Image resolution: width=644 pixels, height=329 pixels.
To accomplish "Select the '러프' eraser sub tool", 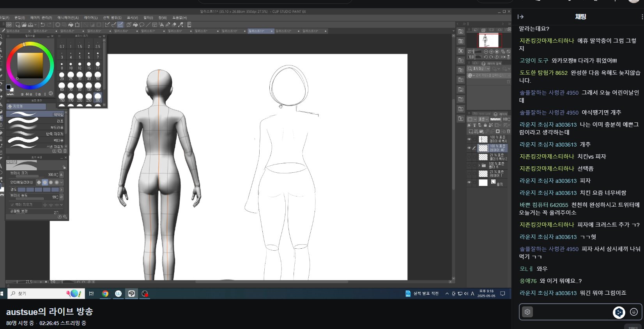I will 35,121.
